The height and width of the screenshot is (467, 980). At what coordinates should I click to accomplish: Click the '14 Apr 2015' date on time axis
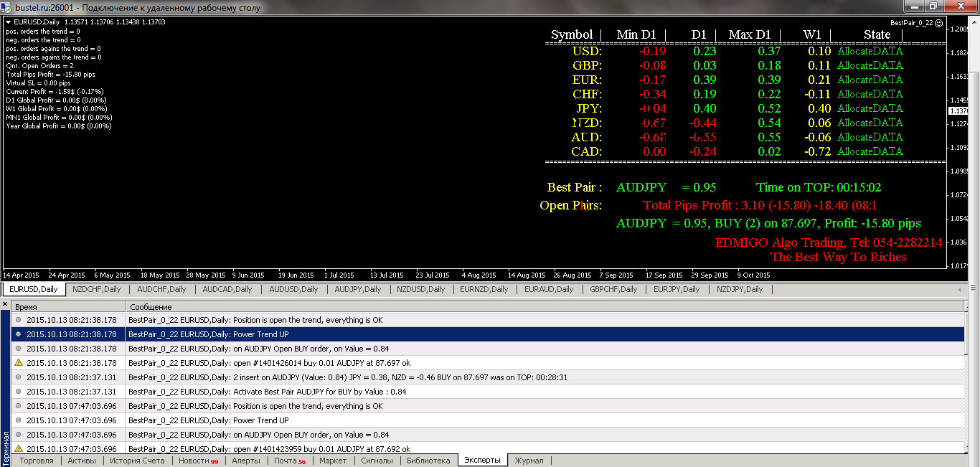(x=21, y=275)
